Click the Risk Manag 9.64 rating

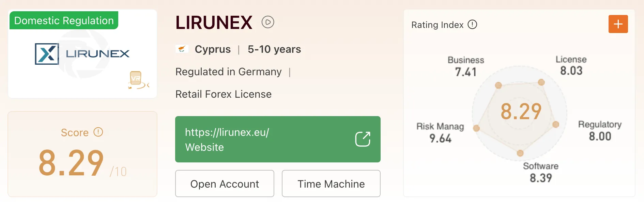click(440, 133)
